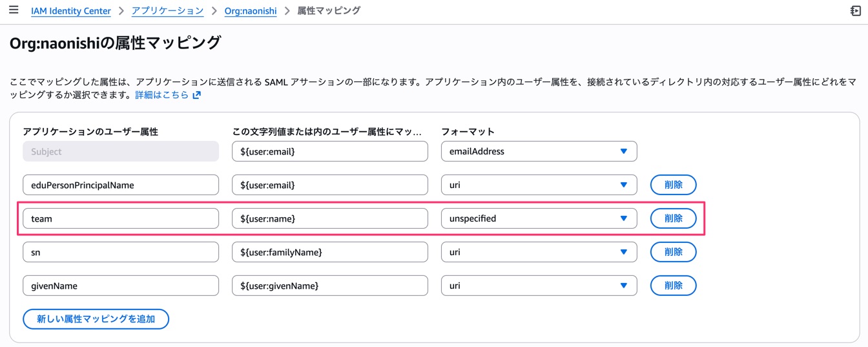Click the 属性マッピング breadcrumb text
The image size is (868, 347).
[x=329, y=11]
